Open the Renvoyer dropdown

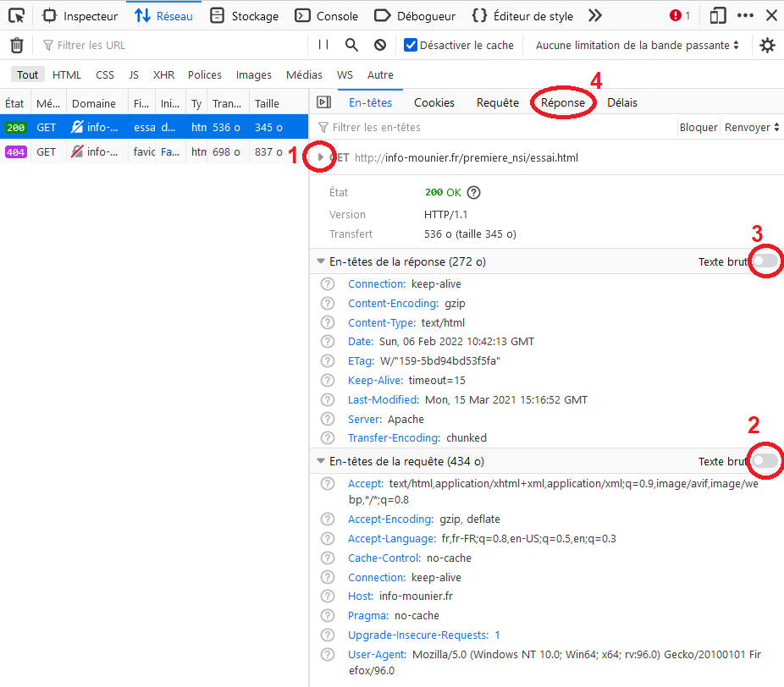pyautogui.click(x=751, y=127)
